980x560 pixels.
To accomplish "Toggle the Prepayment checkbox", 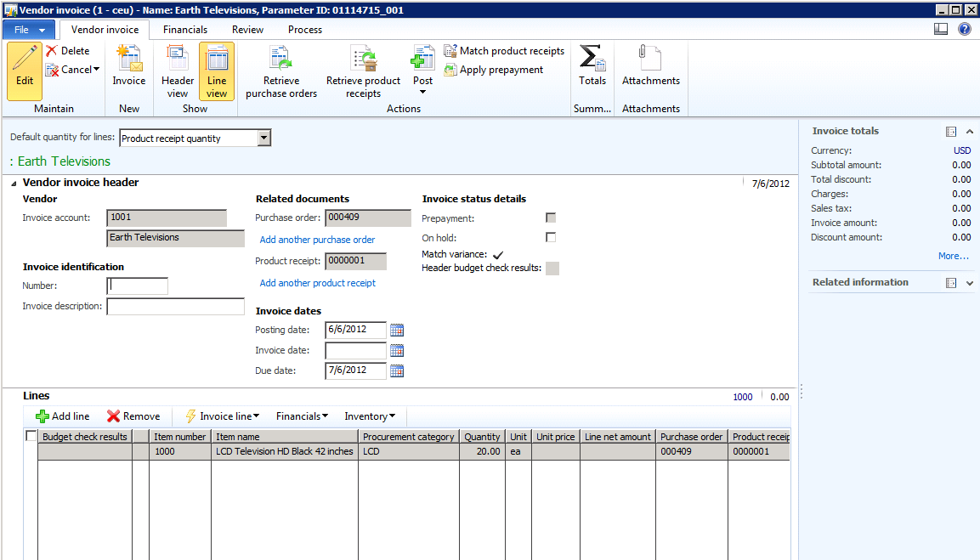I will [551, 218].
